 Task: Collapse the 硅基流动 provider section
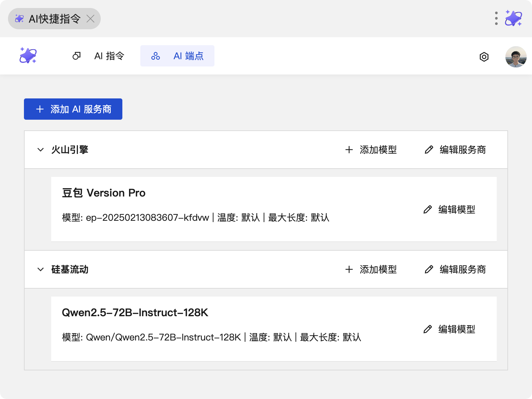pyautogui.click(x=41, y=269)
